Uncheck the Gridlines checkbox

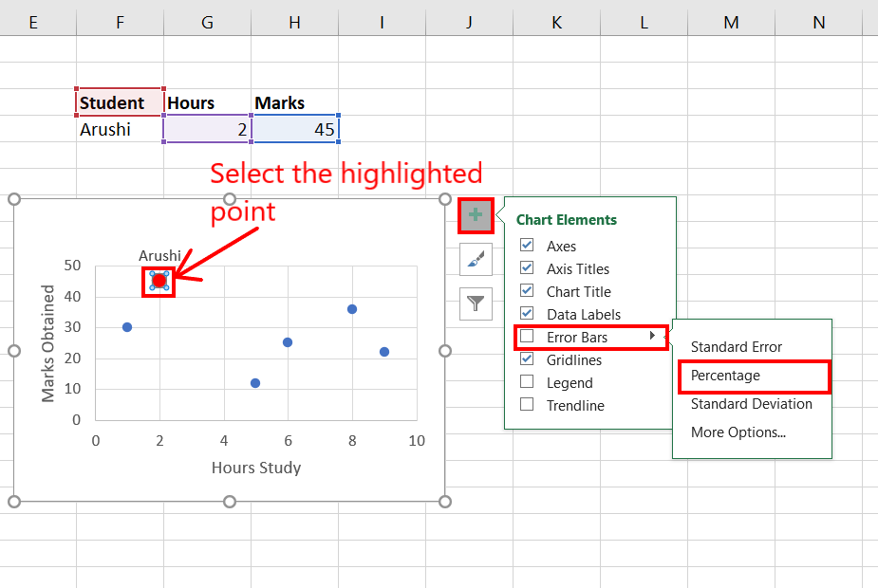point(527,359)
